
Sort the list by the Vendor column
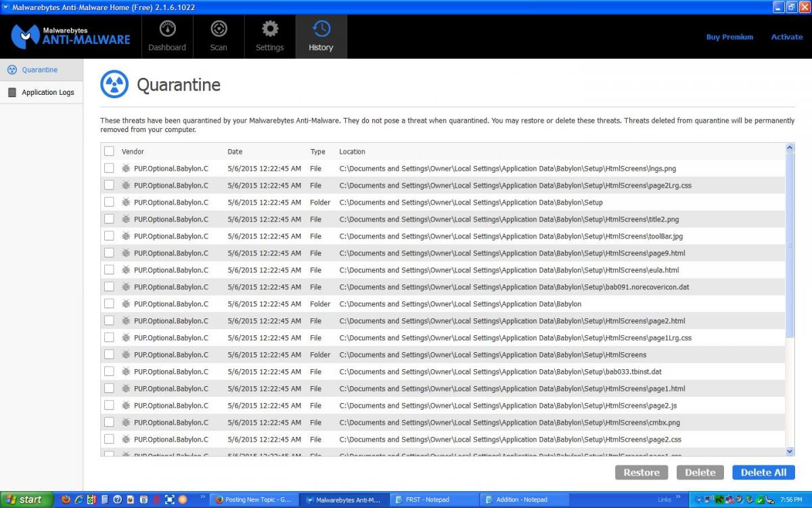click(x=133, y=152)
